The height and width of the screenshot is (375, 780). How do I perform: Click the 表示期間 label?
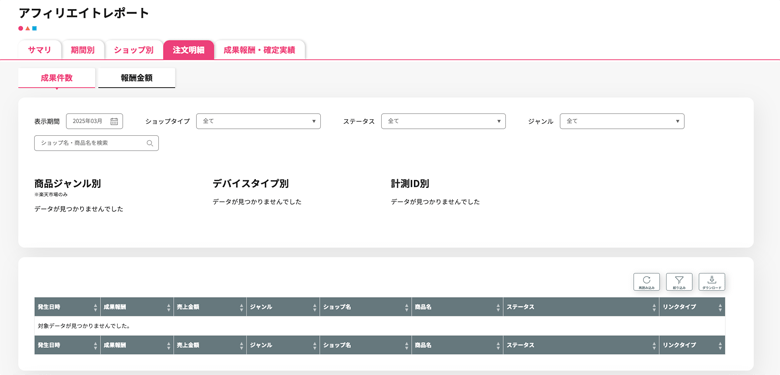pyautogui.click(x=47, y=121)
